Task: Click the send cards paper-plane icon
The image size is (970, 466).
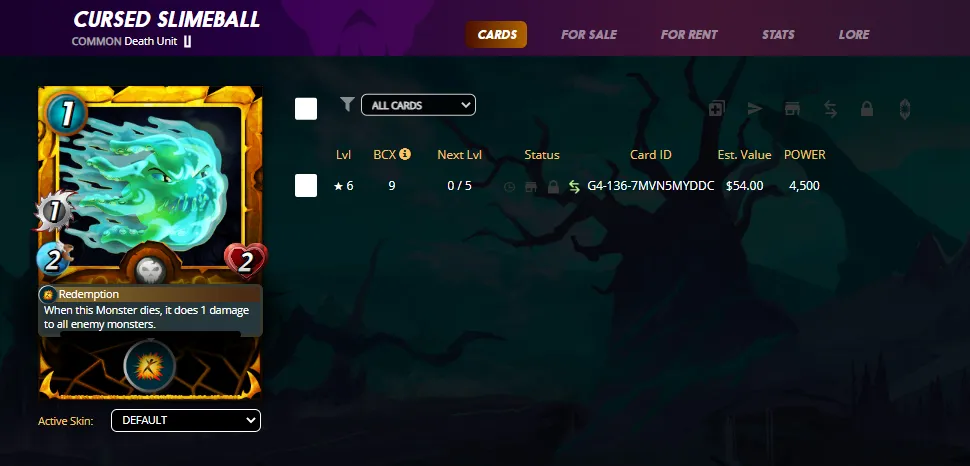Action: [754, 109]
